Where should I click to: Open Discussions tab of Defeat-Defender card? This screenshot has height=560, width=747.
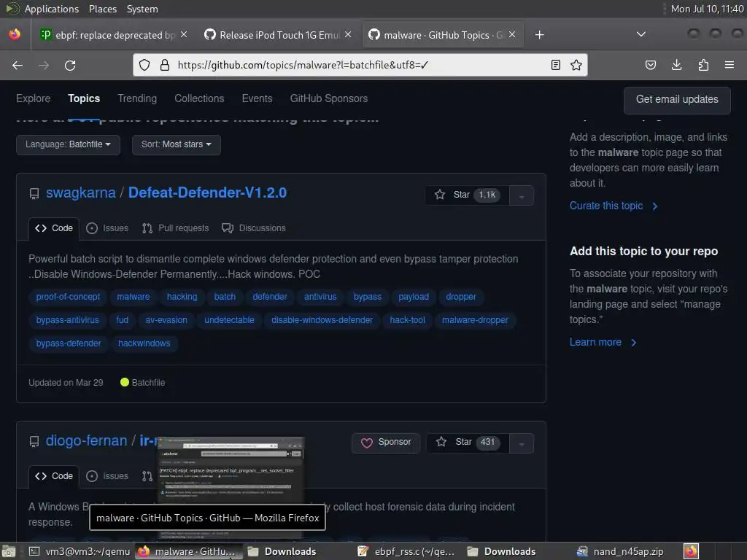point(253,228)
